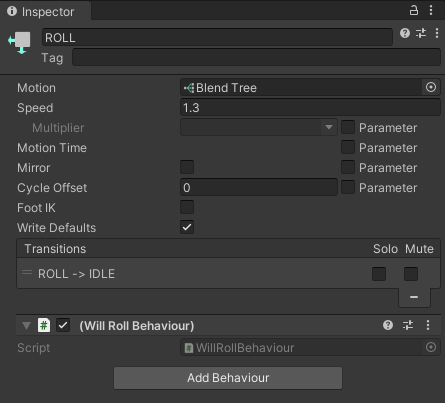Click the empty Tag field
This screenshot has height=403, width=445.
click(256, 57)
